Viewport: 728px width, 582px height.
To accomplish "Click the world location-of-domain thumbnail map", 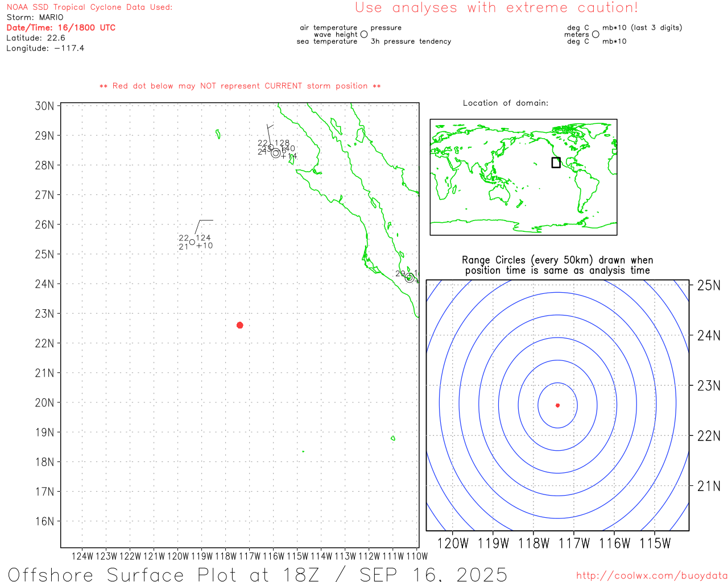I will [x=523, y=177].
